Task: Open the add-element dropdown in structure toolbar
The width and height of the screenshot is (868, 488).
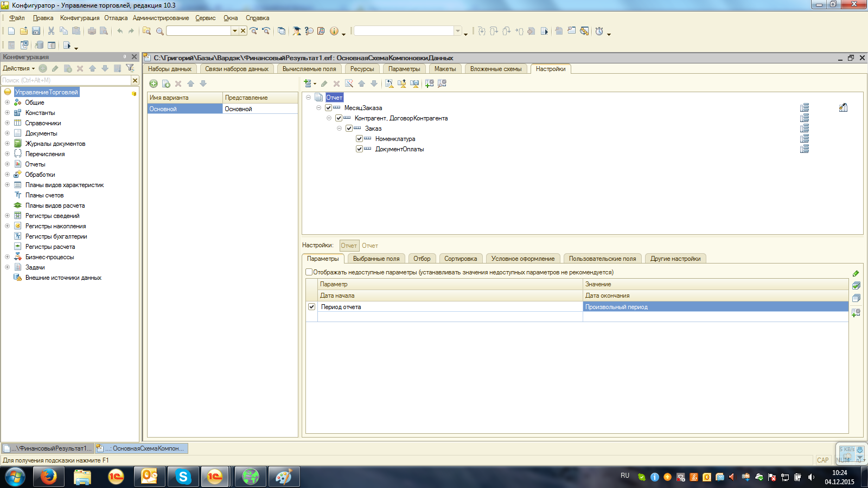Action: click(310, 84)
